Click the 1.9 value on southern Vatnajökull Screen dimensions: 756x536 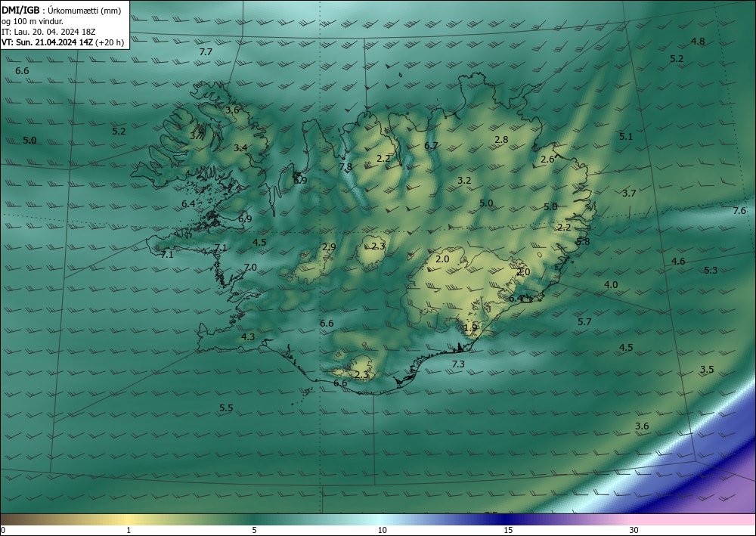point(470,328)
